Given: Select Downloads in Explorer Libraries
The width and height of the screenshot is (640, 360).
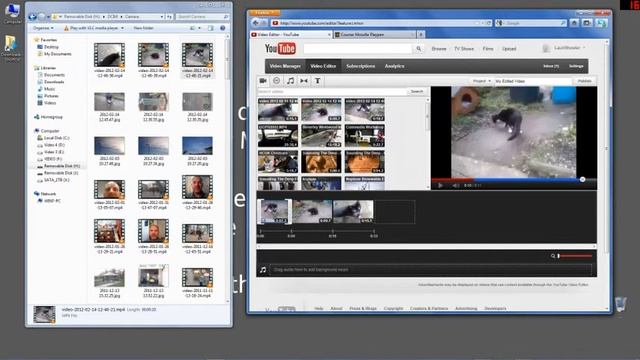Looking at the screenshot, I should pyautogui.click(x=54, y=82).
